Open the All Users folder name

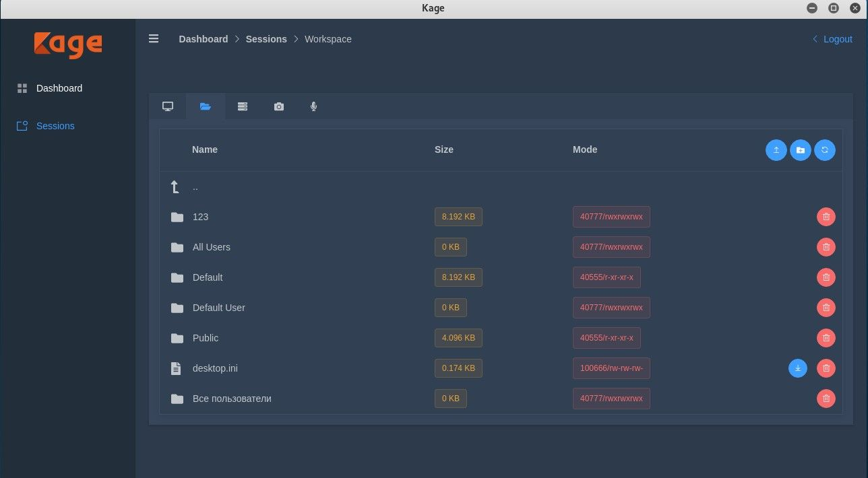click(x=212, y=247)
